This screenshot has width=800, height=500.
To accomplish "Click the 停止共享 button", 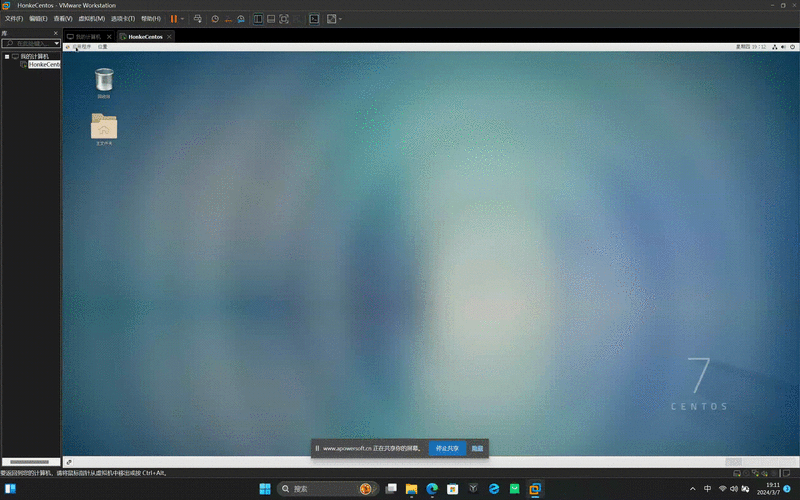I will 448,448.
